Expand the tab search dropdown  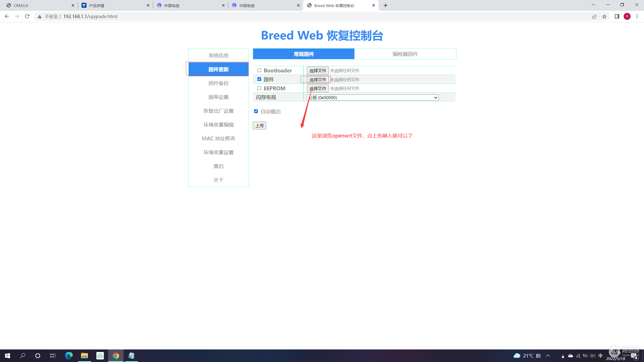click(x=593, y=5)
